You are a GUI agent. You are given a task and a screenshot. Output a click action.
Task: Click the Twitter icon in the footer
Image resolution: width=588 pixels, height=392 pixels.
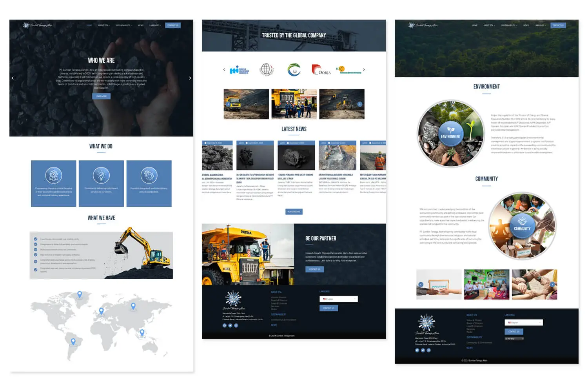pyautogui.click(x=230, y=325)
